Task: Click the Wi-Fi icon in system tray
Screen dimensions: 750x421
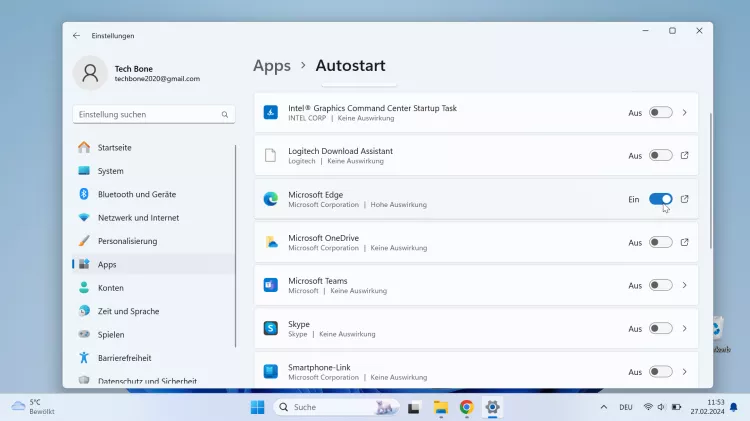Action: tap(648, 407)
